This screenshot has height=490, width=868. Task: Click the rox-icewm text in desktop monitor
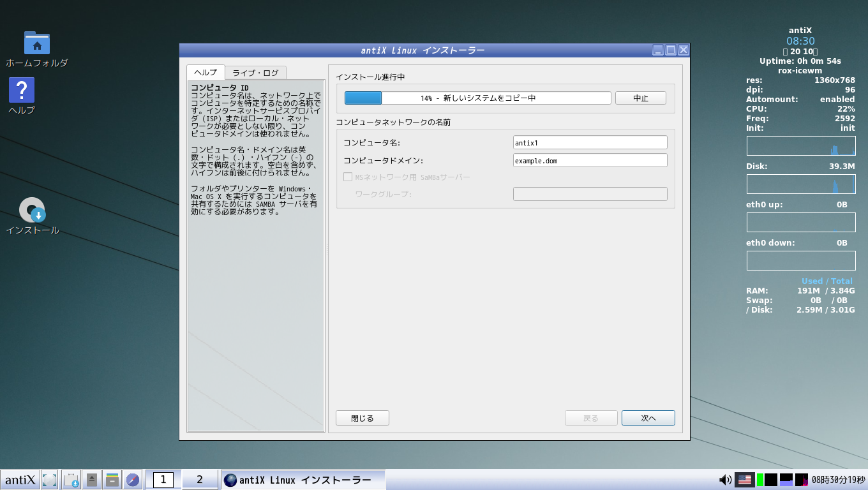coord(800,71)
